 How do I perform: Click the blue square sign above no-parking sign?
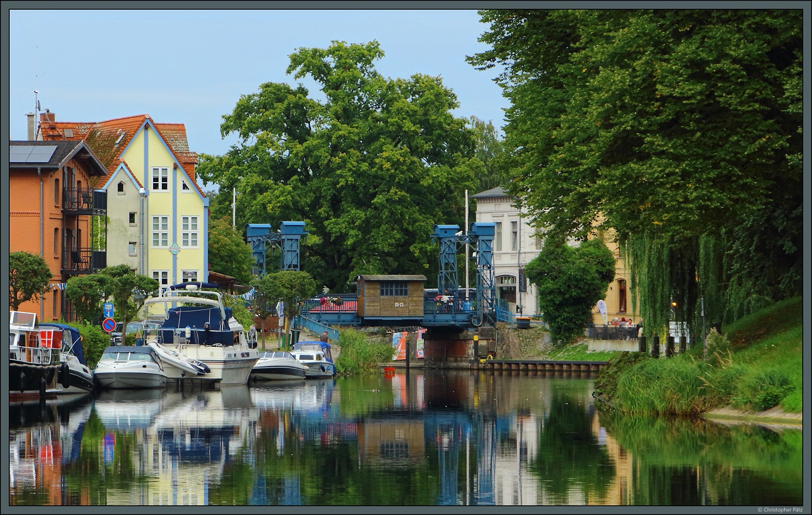pos(108,310)
